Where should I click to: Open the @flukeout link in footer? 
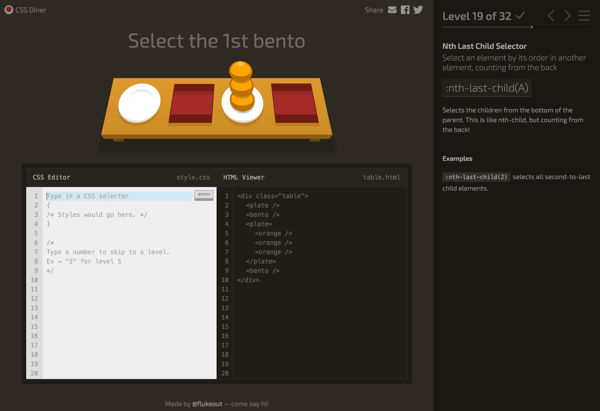(207, 404)
